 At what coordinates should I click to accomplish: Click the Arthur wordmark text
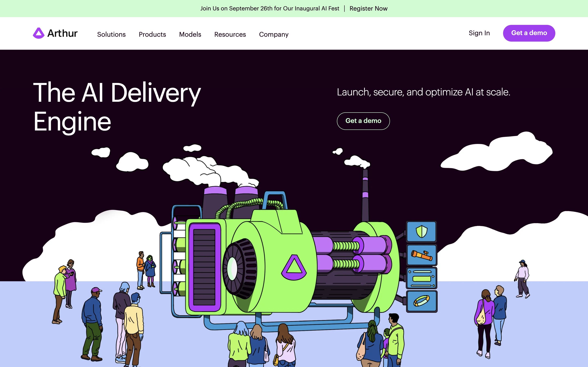click(62, 33)
